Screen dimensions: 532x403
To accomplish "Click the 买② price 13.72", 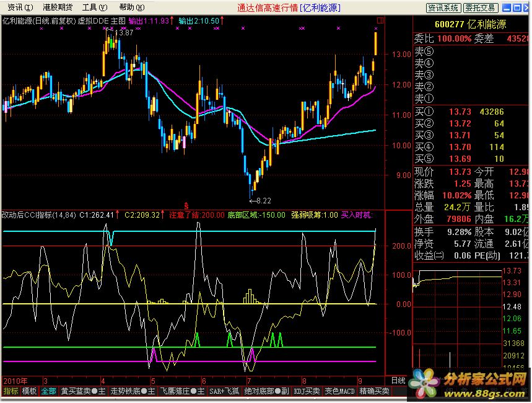I will [x=460, y=123].
